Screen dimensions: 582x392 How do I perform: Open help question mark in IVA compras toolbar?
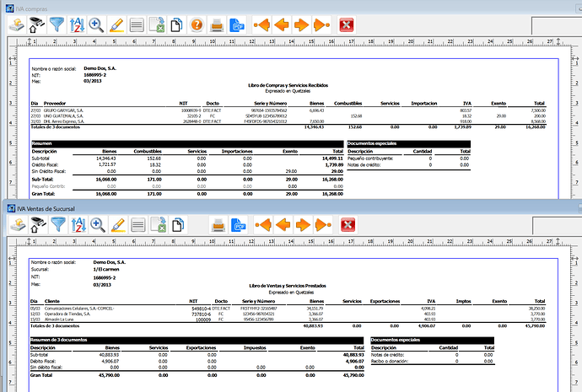[197, 25]
